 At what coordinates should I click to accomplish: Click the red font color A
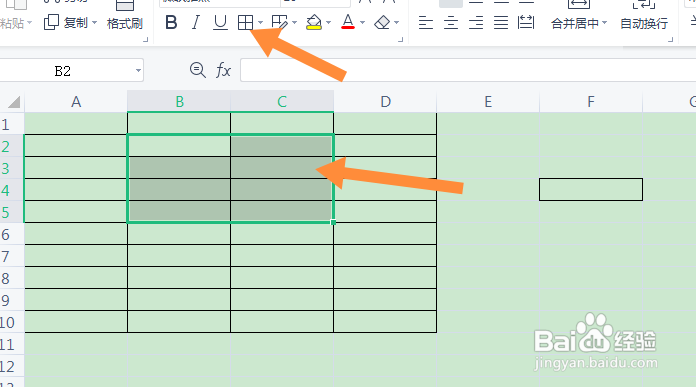(x=348, y=22)
